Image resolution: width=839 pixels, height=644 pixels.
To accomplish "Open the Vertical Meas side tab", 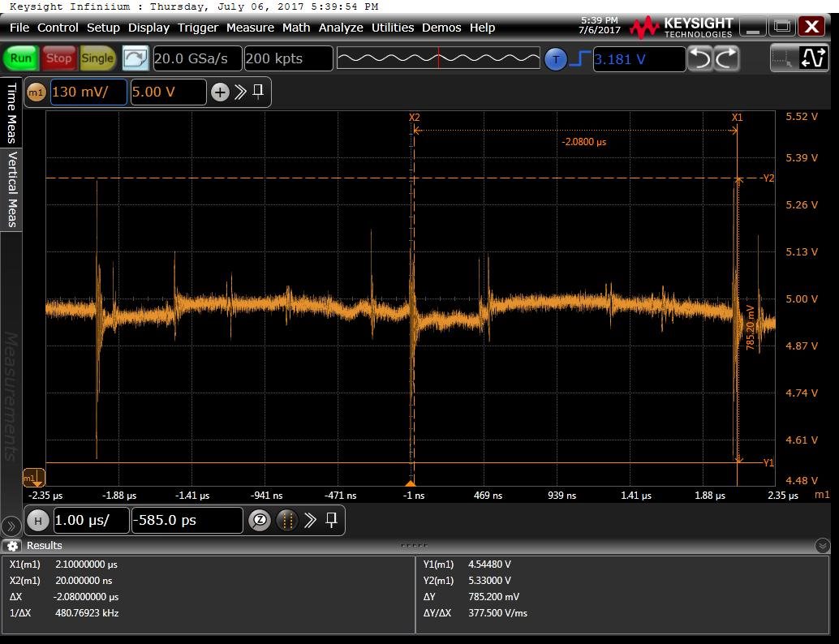I will [x=11, y=189].
